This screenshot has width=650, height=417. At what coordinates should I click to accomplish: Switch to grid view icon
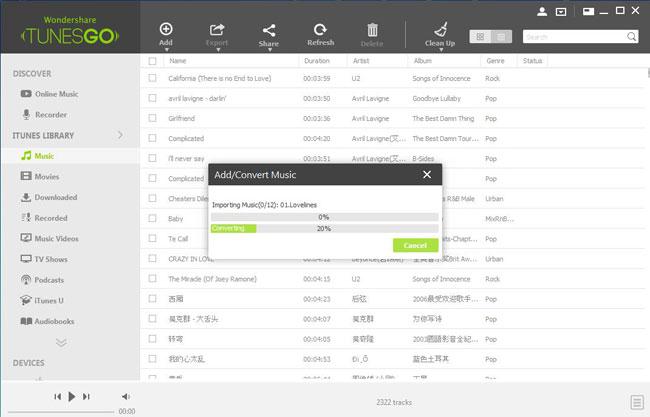pos(480,37)
